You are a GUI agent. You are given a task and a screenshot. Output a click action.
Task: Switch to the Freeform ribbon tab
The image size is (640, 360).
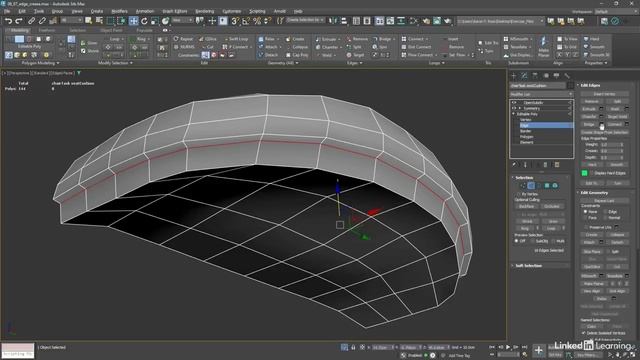pyautogui.click(x=47, y=30)
